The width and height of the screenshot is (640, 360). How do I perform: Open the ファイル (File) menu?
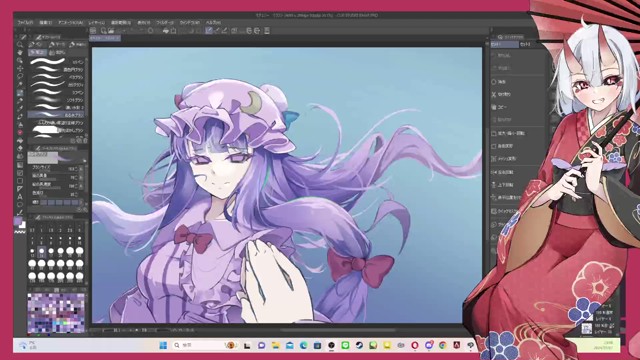click(x=25, y=22)
